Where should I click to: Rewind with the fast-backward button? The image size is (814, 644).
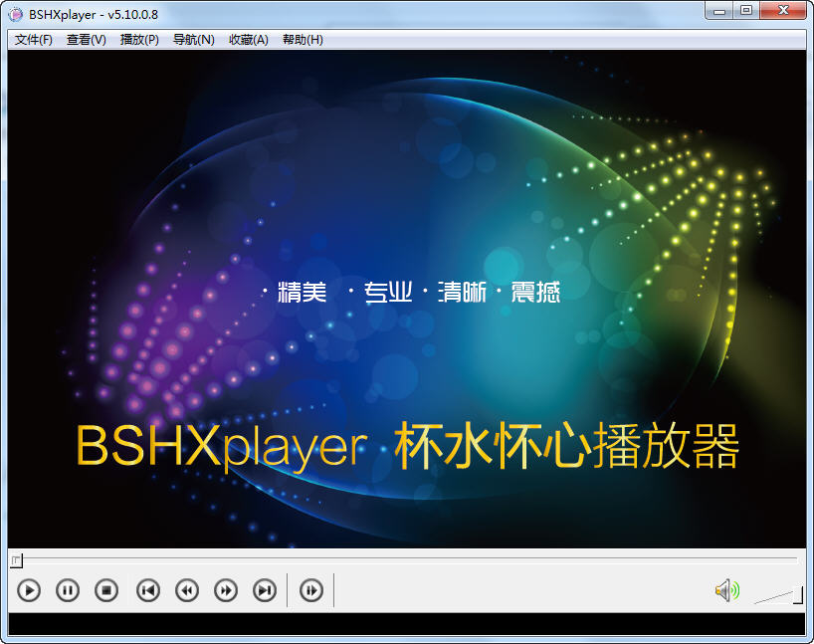[x=187, y=590]
